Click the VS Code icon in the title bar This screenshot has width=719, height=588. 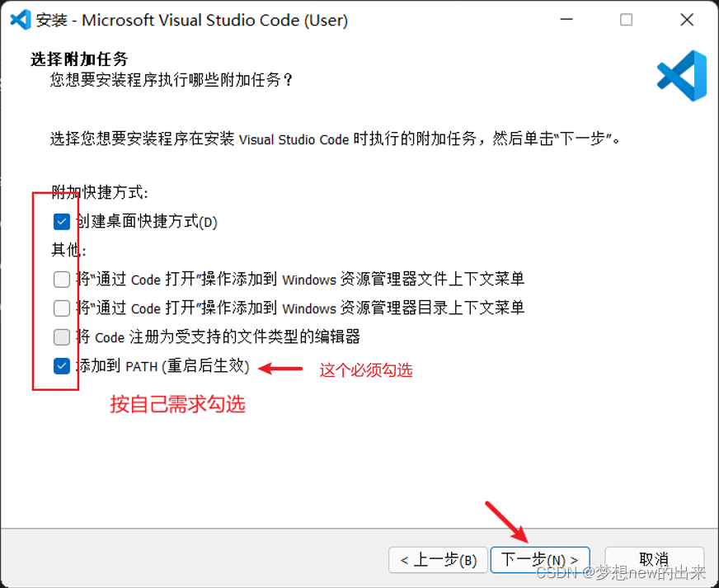click(x=18, y=19)
